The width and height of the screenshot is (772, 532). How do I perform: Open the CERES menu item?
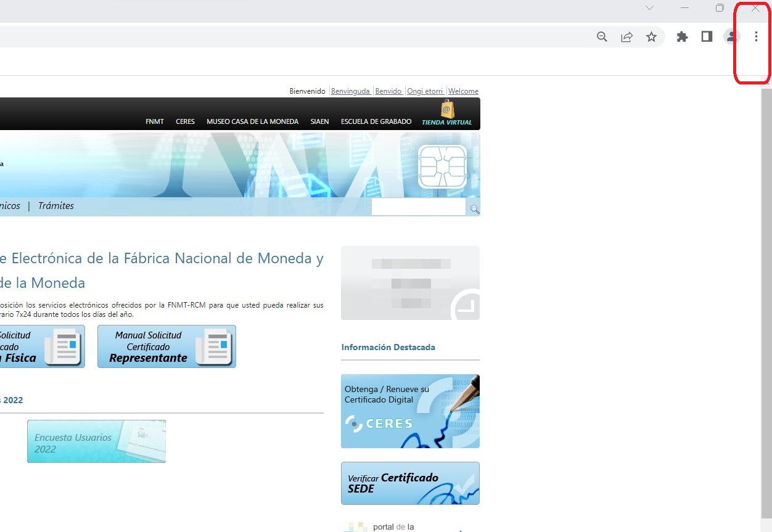tap(185, 121)
